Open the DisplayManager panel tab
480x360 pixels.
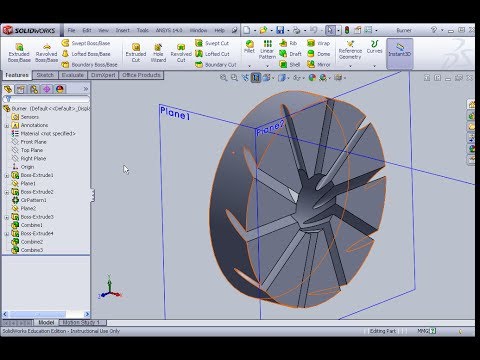click(x=60, y=89)
